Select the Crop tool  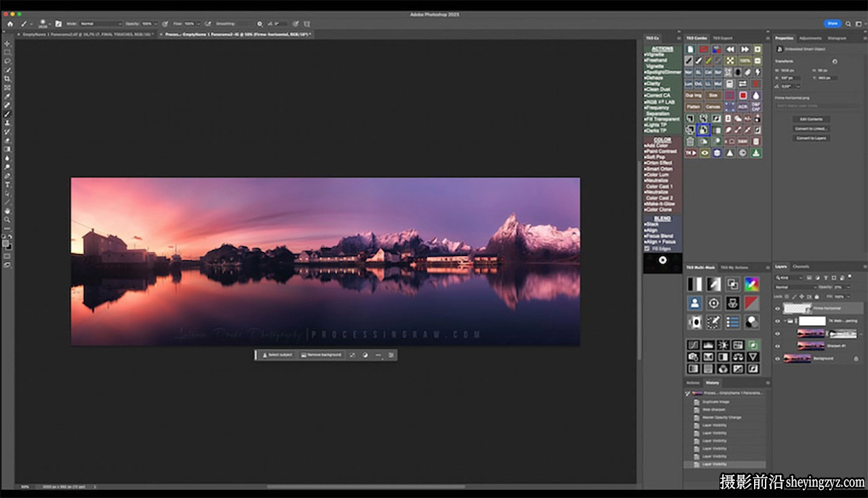(7, 79)
